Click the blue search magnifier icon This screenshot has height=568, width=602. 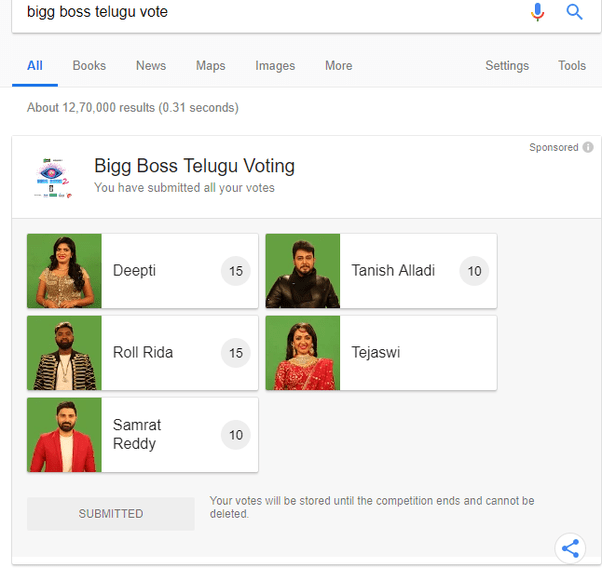[x=574, y=12]
